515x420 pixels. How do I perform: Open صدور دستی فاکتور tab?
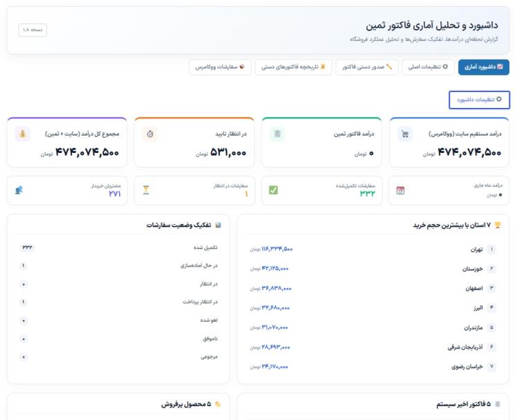[367, 67]
